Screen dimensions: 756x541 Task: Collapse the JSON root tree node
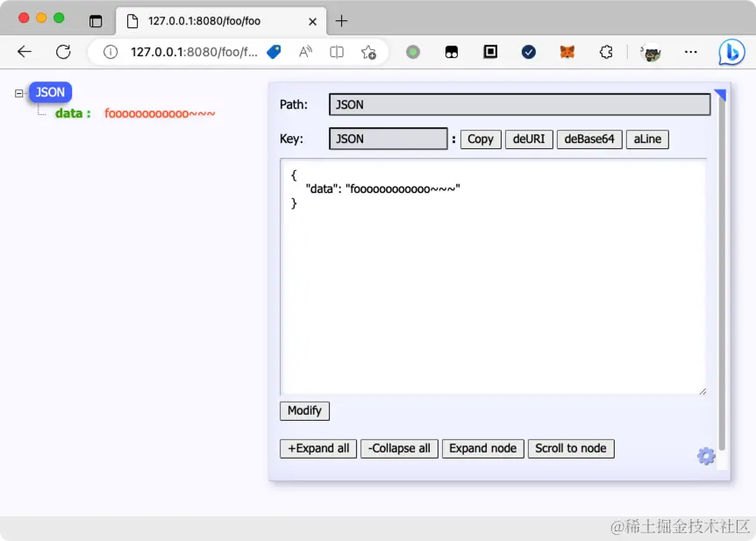point(18,93)
